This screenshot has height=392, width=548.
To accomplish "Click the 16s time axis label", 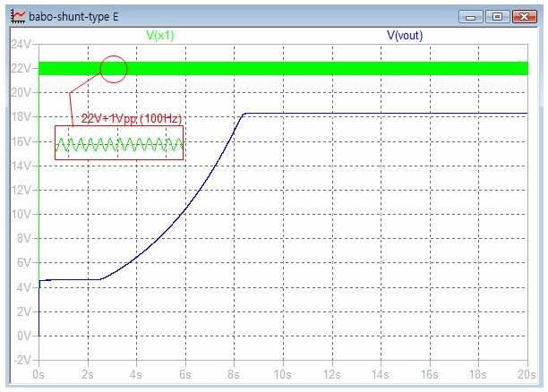I will pos(429,374).
